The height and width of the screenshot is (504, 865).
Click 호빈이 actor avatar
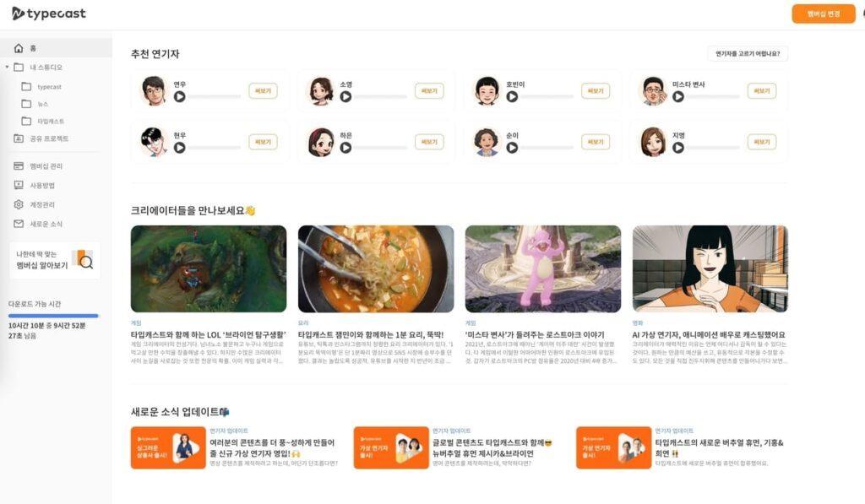click(487, 90)
